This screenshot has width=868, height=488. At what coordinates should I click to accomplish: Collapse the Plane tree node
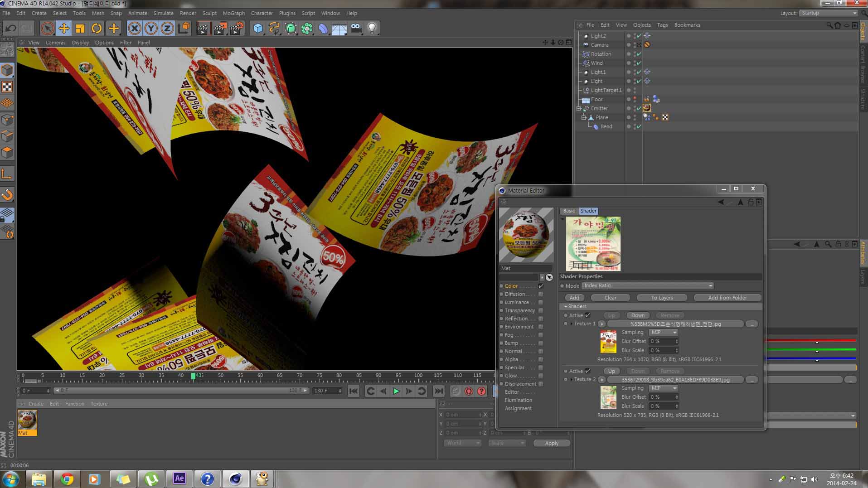coord(584,118)
